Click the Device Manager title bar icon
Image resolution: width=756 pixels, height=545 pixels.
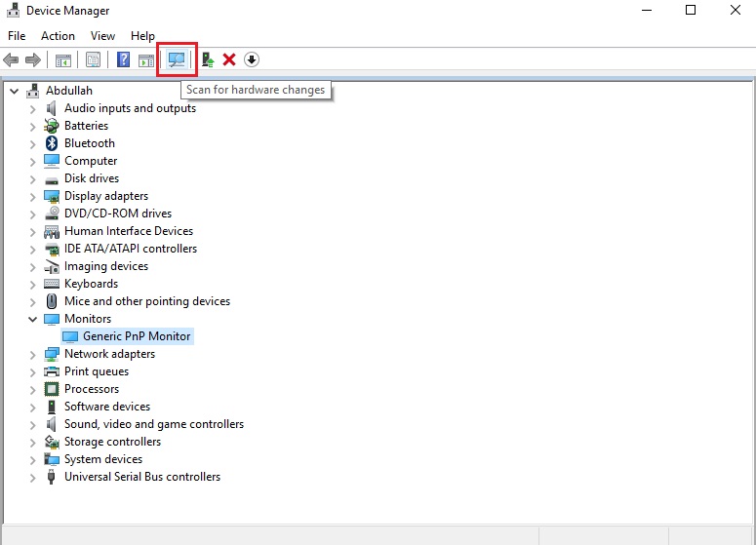(x=14, y=10)
